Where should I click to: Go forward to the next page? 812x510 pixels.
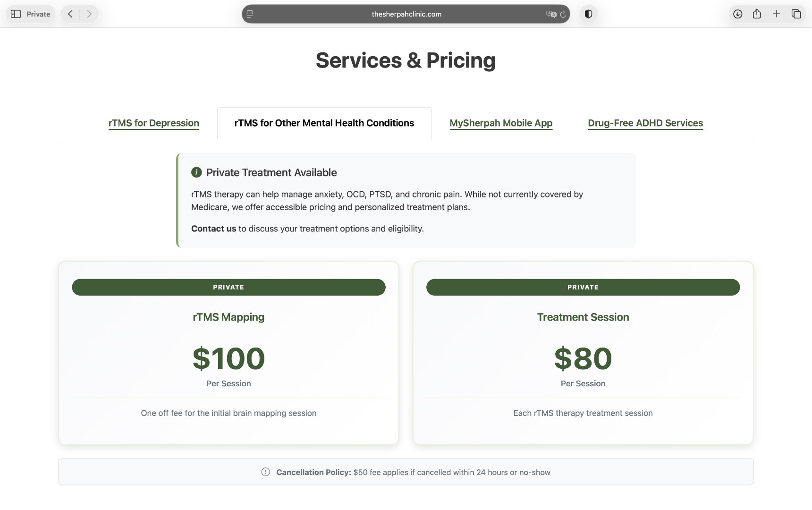pos(89,14)
